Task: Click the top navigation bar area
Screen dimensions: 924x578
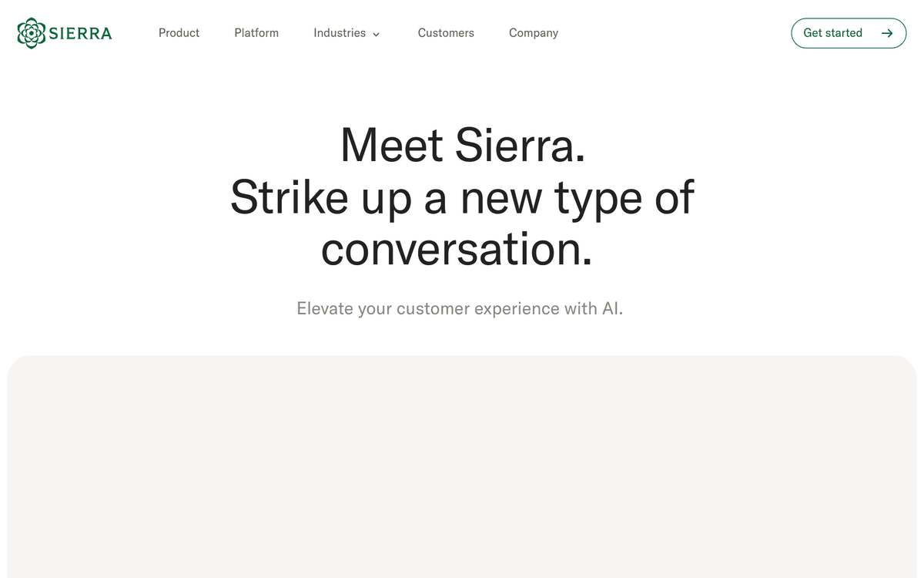Action: pyautogui.click(x=462, y=33)
